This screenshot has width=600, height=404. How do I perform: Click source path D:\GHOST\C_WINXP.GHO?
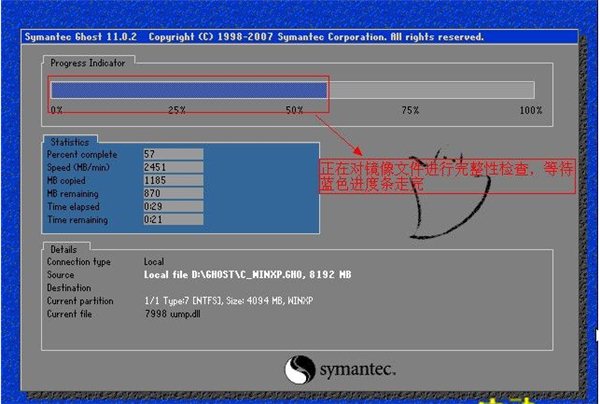tap(247, 275)
